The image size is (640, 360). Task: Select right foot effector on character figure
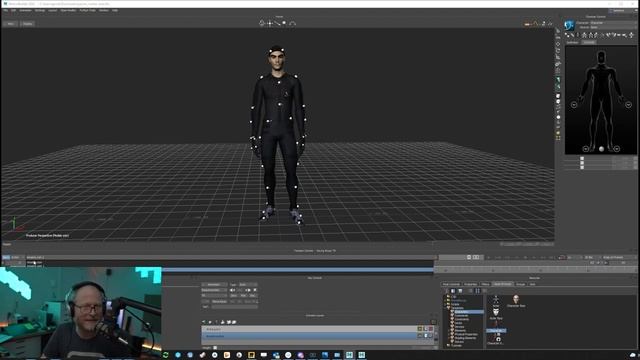(x=586, y=149)
